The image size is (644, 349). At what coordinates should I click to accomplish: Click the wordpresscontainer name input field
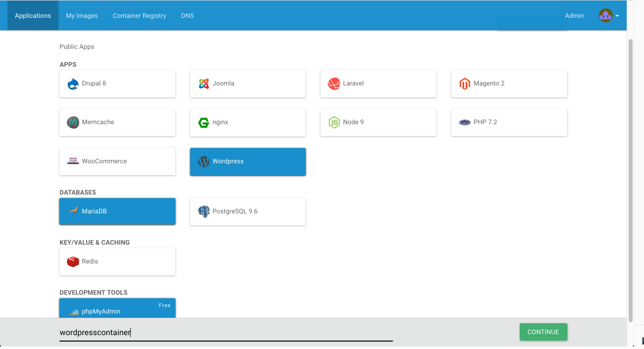(x=226, y=333)
